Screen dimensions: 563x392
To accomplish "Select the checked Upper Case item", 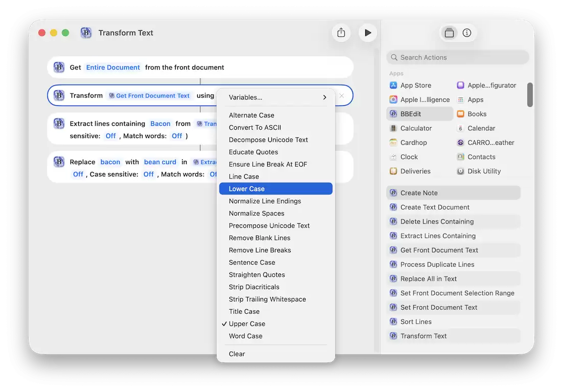I will click(276, 324).
